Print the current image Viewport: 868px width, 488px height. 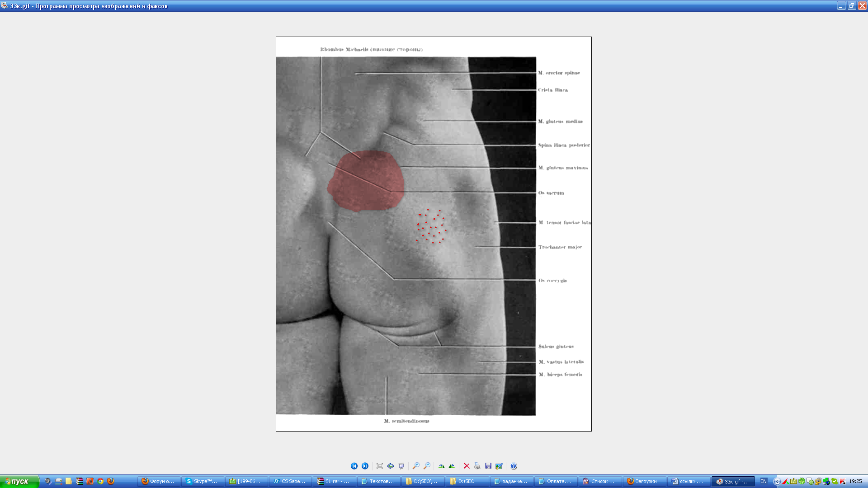pyautogui.click(x=477, y=466)
